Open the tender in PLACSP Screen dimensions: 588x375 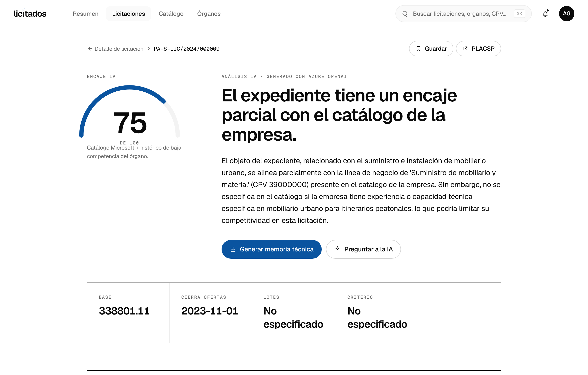click(x=478, y=49)
